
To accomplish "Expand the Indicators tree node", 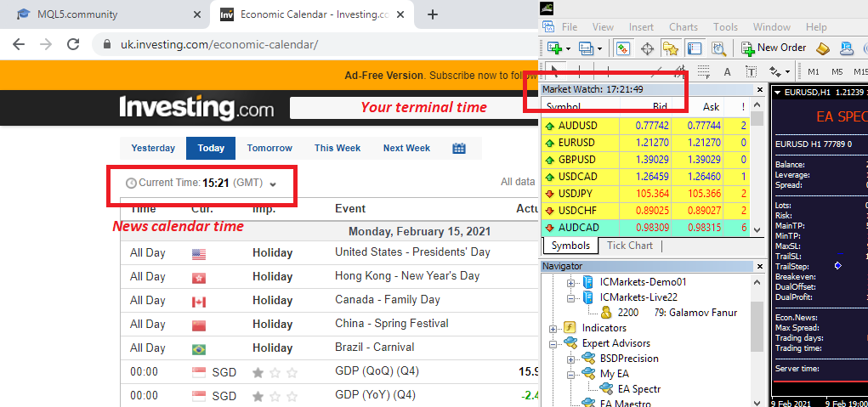I will pyautogui.click(x=553, y=329).
